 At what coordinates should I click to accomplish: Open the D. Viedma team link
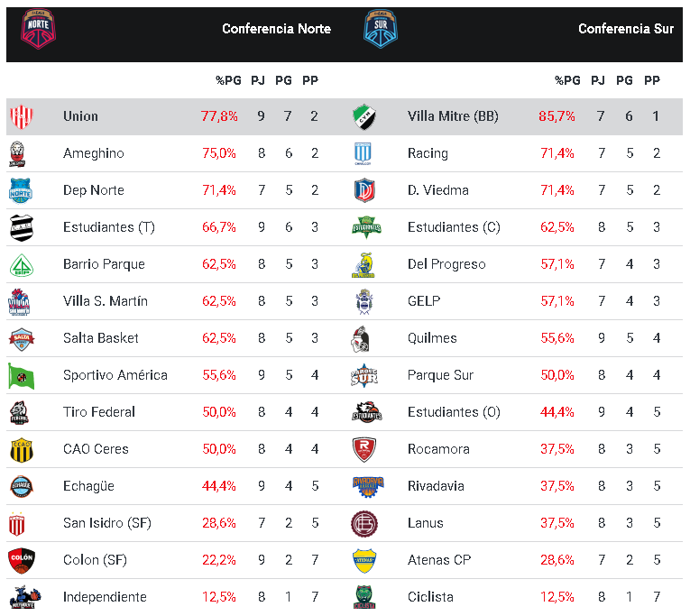pyautogui.click(x=438, y=190)
